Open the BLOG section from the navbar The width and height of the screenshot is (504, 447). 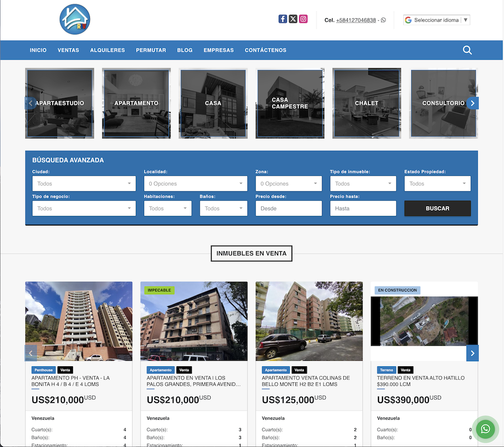(184, 50)
